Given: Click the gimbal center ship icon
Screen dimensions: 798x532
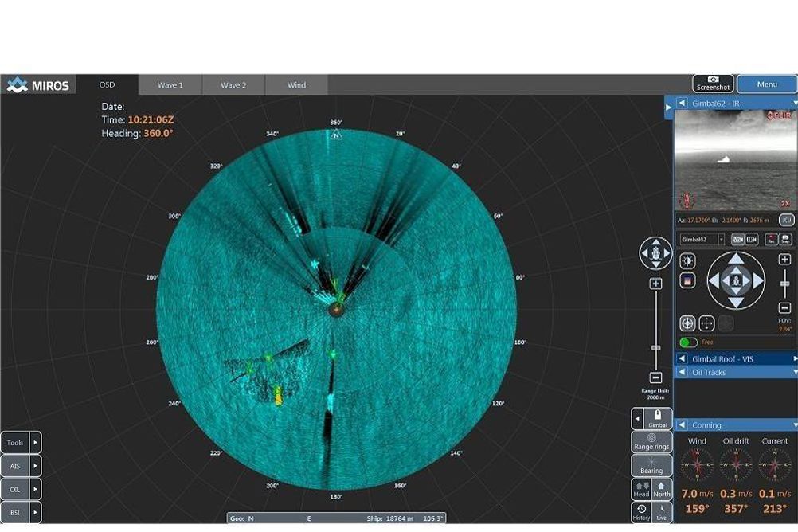Looking at the screenshot, I should [x=736, y=280].
